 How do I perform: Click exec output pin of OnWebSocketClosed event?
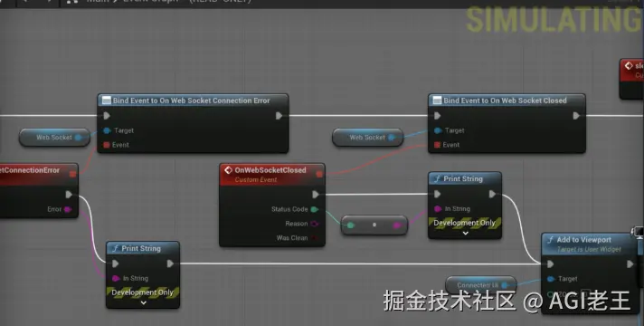[316, 194]
